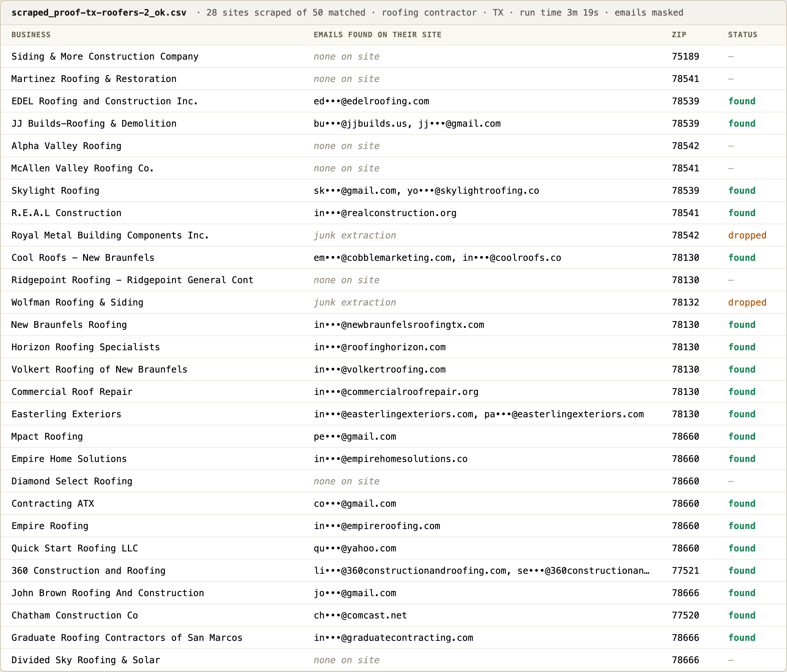
Task: Select Horizon Roofing Specialists name
Action: (x=85, y=347)
